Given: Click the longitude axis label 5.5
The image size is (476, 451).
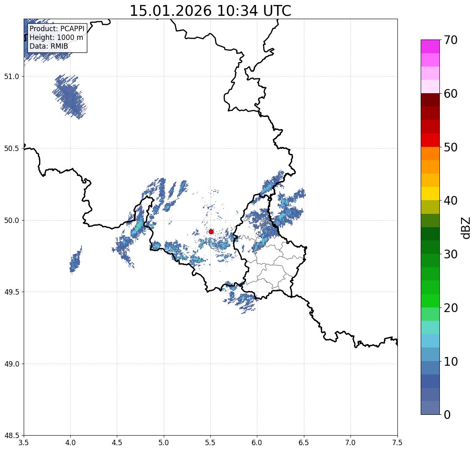Looking at the screenshot, I should click(211, 443).
